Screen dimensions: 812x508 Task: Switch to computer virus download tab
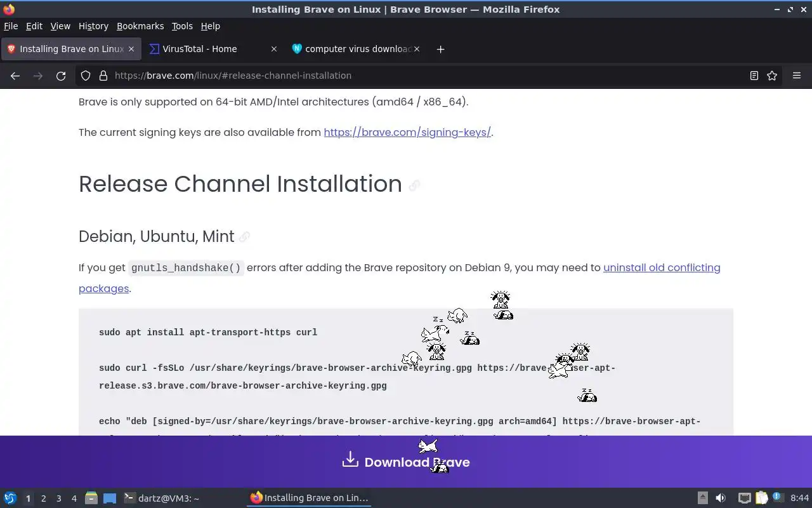pyautogui.click(x=357, y=49)
